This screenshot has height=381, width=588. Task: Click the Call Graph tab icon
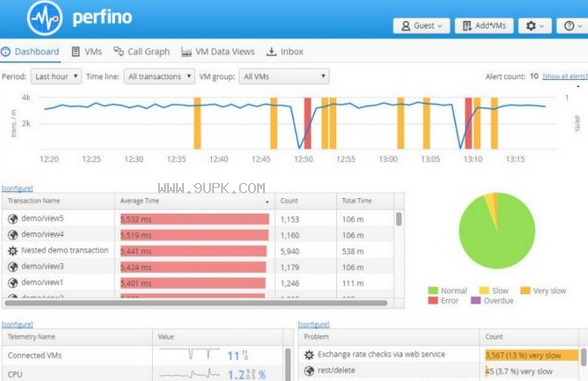(118, 51)
